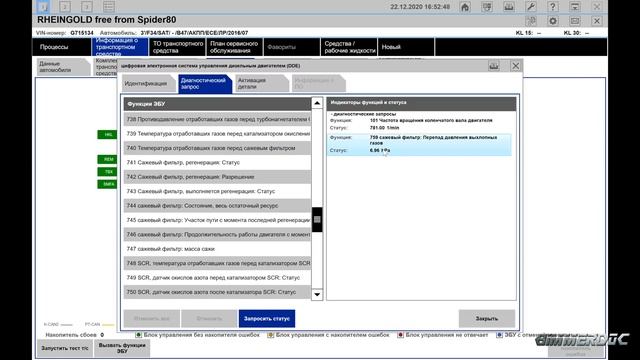Open the Процессы main menu
The image size is (640, 360).
click(62, 47)
